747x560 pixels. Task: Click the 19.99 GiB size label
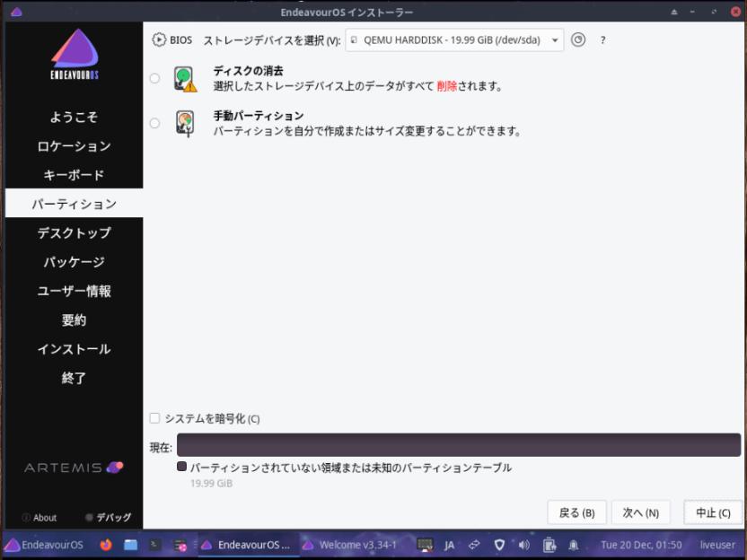[x=212, y=484]
